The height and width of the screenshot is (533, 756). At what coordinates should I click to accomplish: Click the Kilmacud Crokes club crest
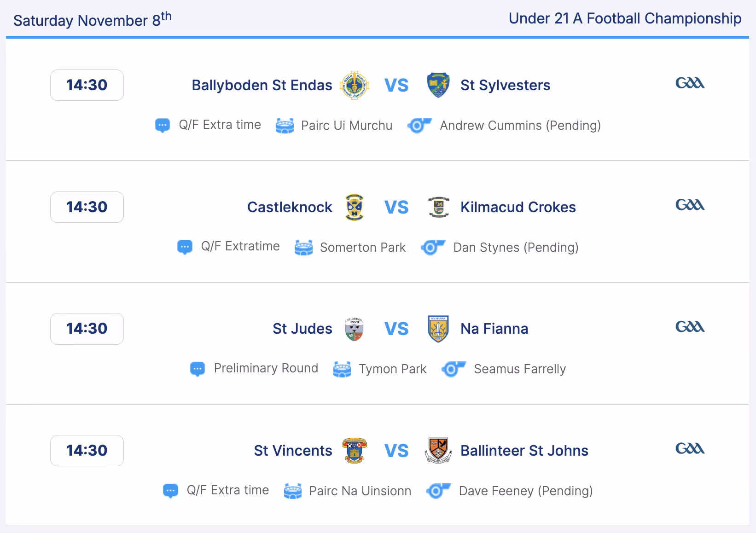(439, 207)
